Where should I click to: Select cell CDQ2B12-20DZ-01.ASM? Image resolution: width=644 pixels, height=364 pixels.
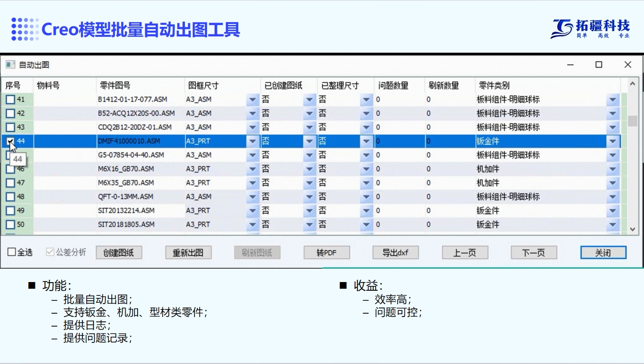141,127
